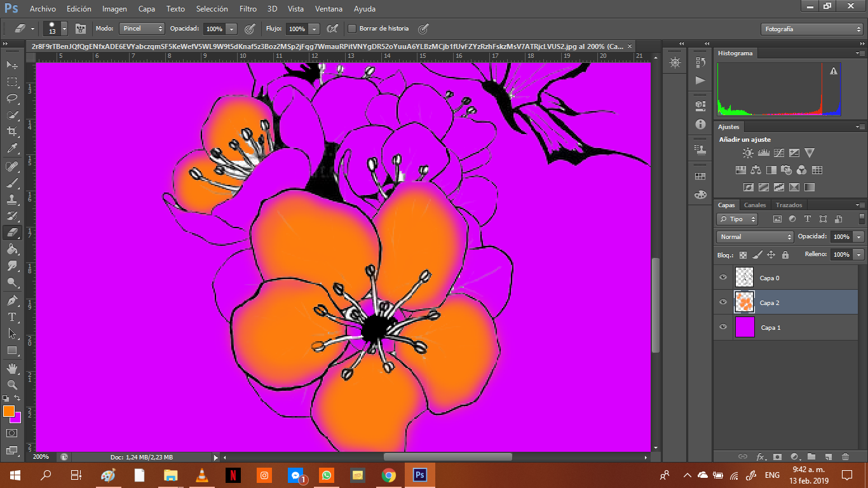The image size is (868, 488).
Task: Enable Borrar de historia checkbox
Action: click(352, 29)
